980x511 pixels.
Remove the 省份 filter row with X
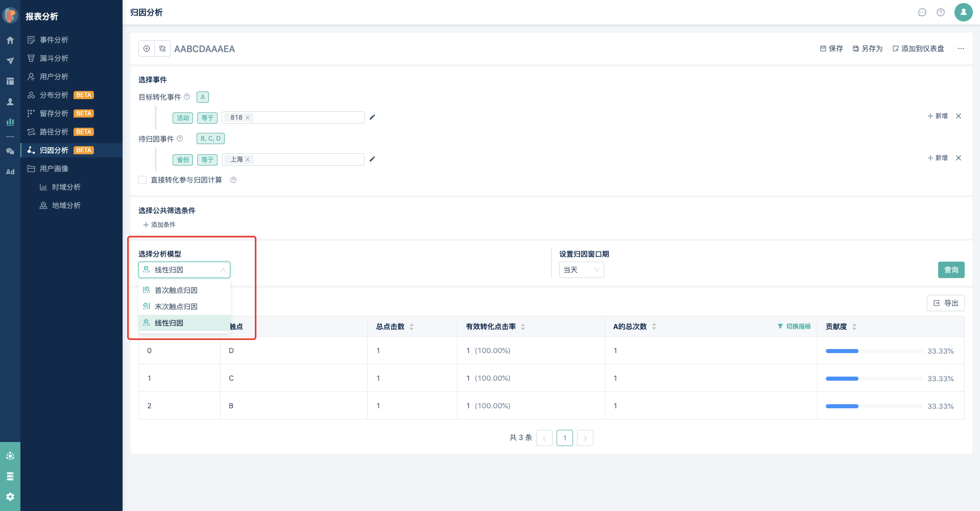(x=959, y=158)
